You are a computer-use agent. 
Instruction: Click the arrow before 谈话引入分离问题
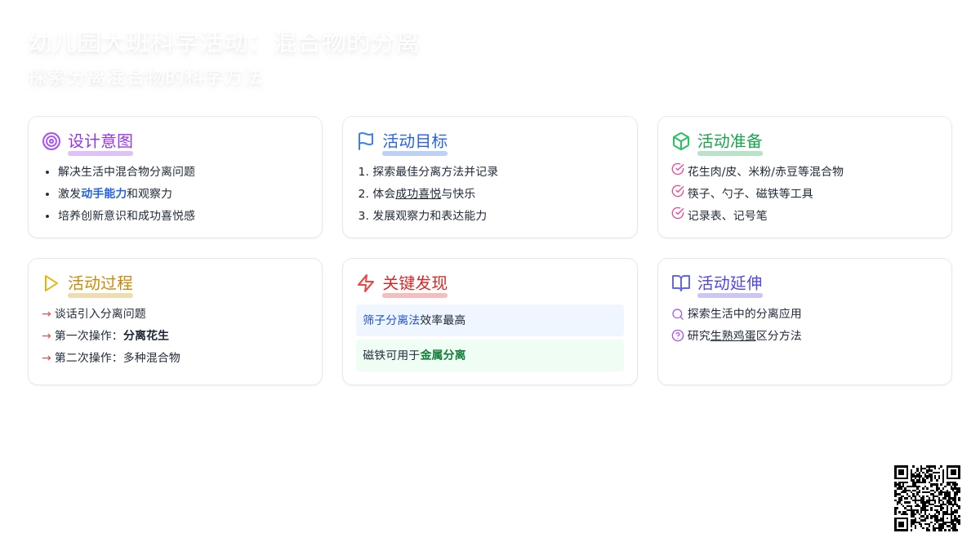47,314
